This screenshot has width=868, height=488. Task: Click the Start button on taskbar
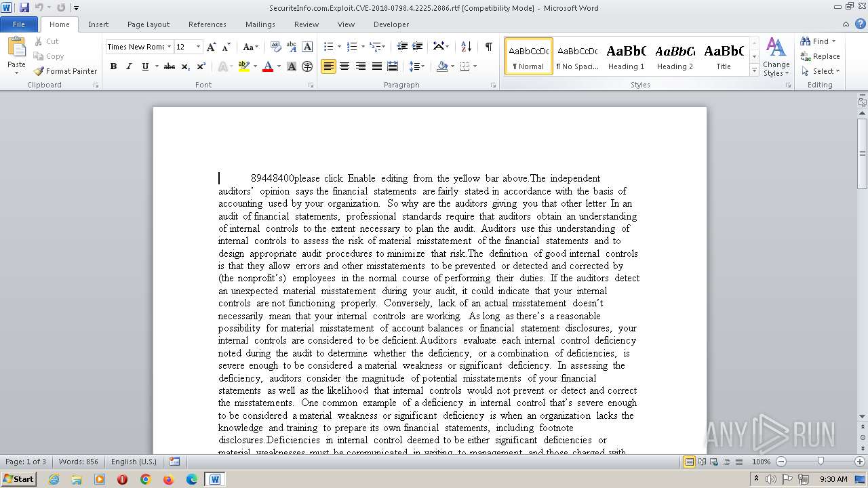pos(18,479)
